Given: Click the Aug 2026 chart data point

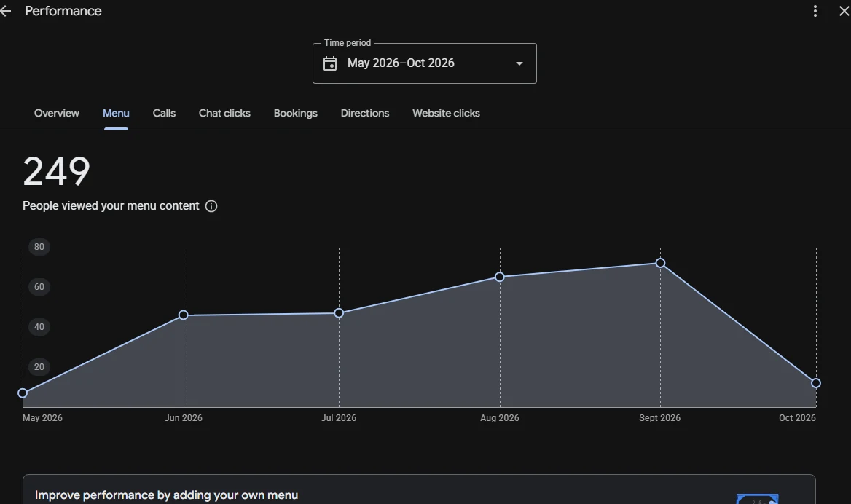Looking at the screenshot, I should pos(500,277).
